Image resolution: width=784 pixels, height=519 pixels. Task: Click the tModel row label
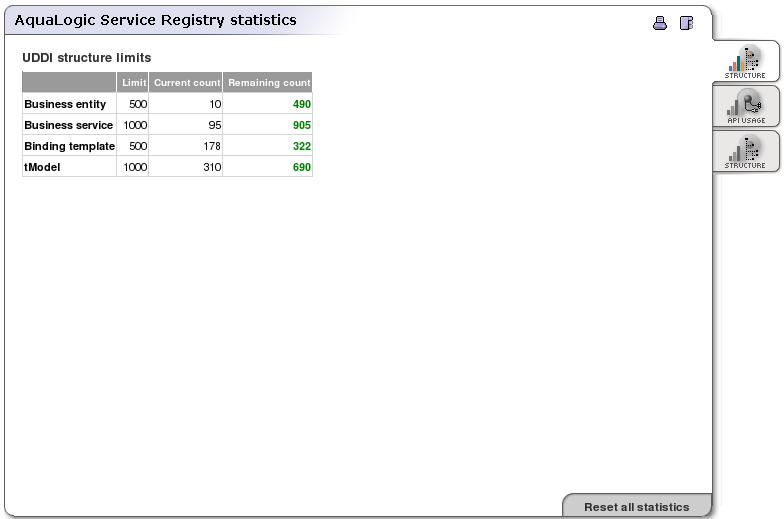(x=42, y=167)
